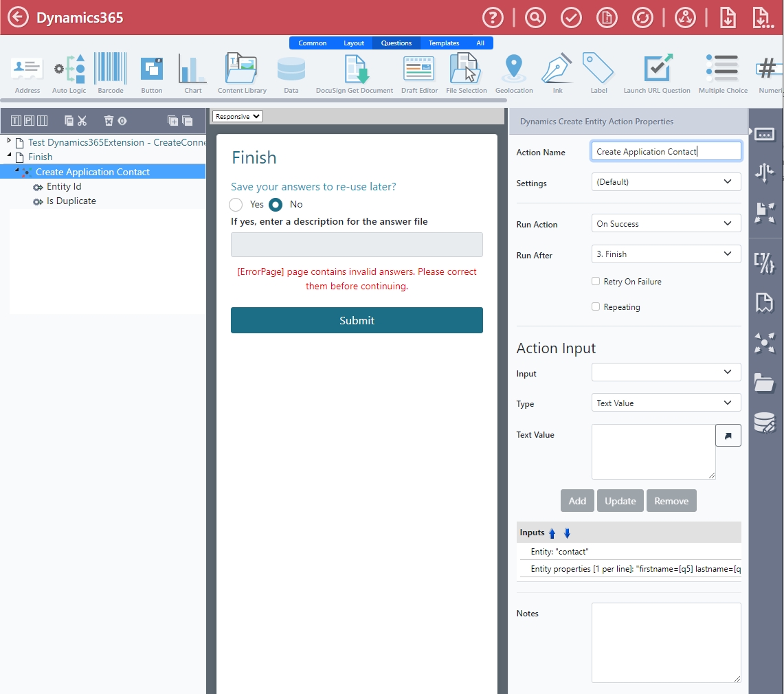
Task: Click the trash delete icon in tree toolbar
Action: [x=109, y=120]
